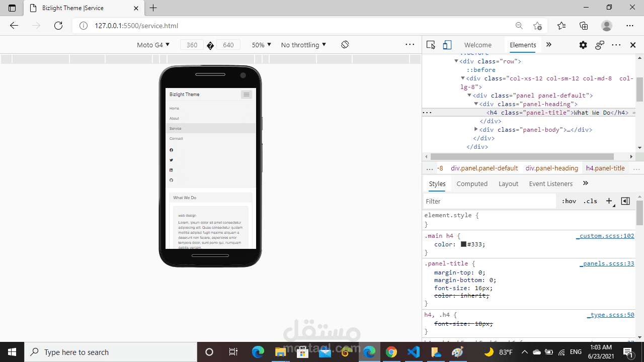This screenshot has height=362, width=644.
Task: Show more DevTools tabs
Action: (x=549, y=45)
